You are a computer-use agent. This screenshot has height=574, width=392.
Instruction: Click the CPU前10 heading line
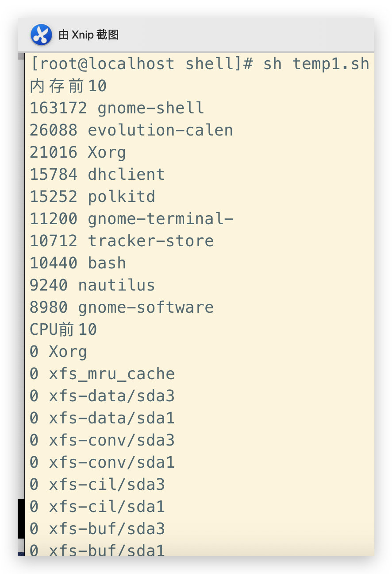63,330
